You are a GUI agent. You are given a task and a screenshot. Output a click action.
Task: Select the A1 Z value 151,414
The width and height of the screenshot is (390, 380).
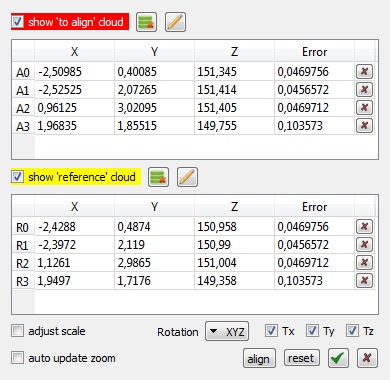click(x=234, y=89)
